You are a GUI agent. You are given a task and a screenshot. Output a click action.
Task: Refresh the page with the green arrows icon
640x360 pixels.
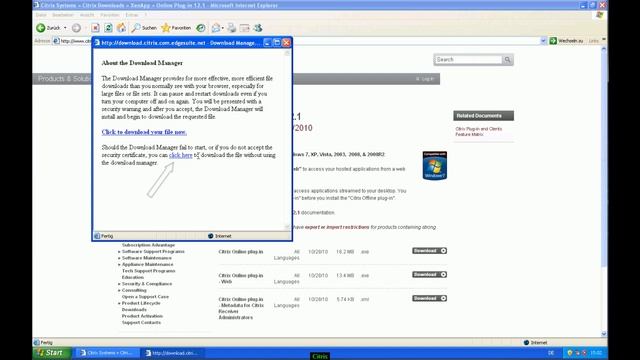pos(108,28)
